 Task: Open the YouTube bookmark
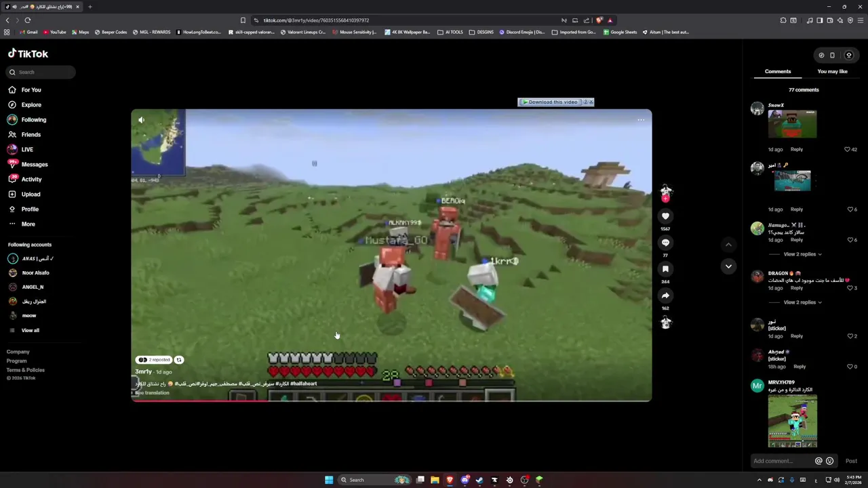point(55,32)
